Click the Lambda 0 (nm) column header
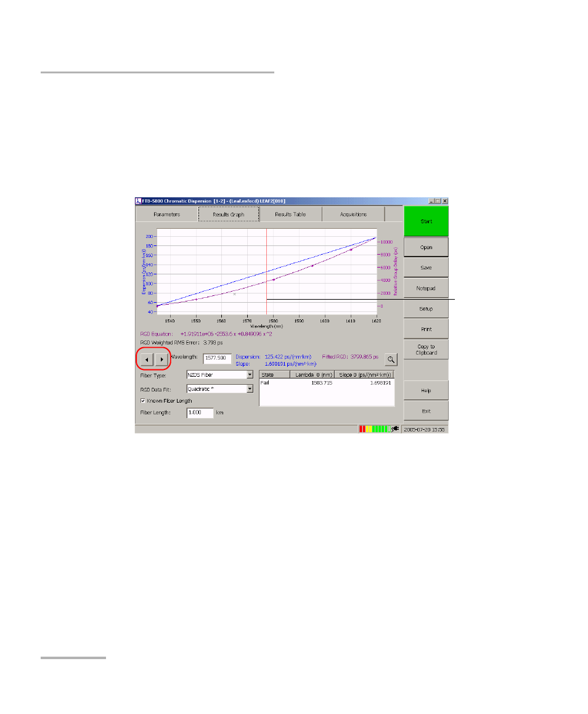588x714 pixels. 312,375
